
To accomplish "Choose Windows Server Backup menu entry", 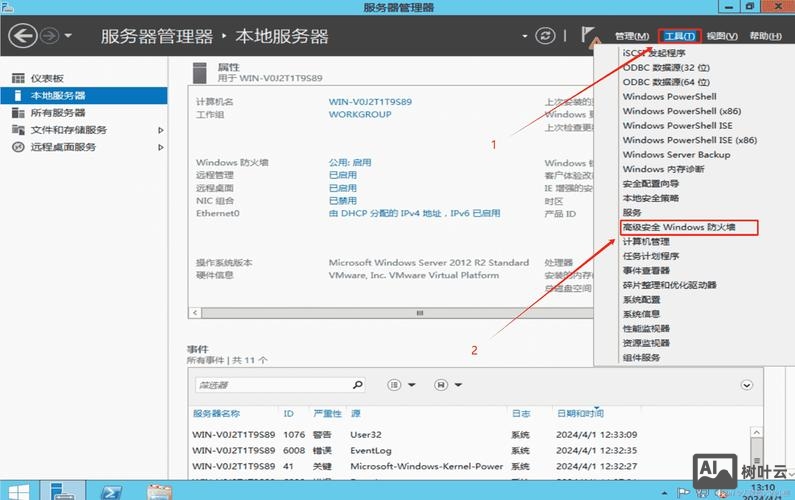I will click(676, 155).
